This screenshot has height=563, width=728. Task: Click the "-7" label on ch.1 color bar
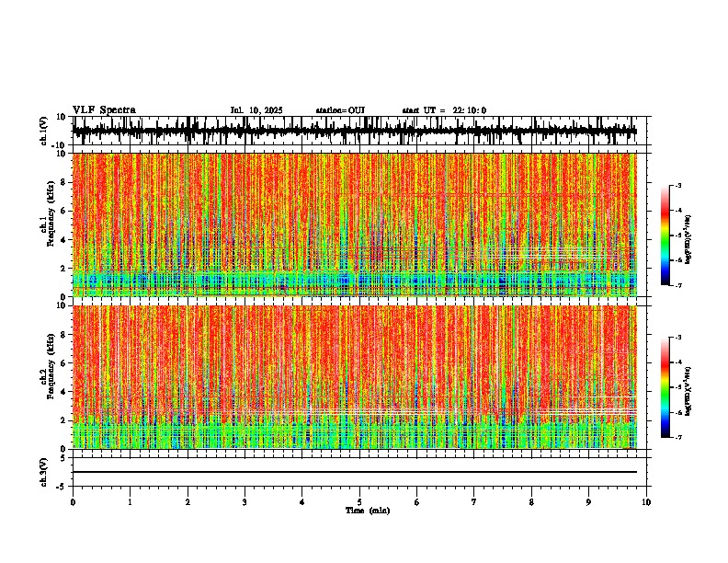pyautogui.click(x=678, y=285)
